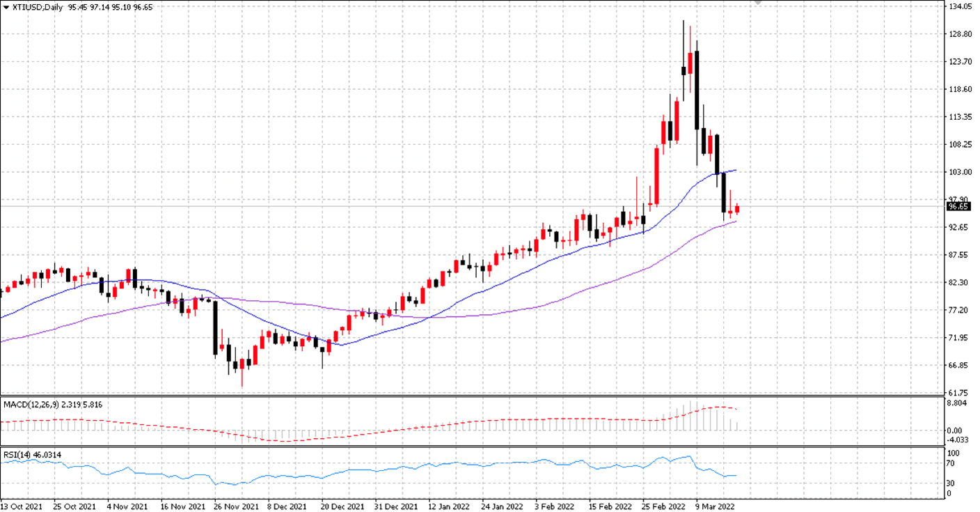Click the 61.75 price axis label
The image size is (980, 512).
pyautogui.click(x=959, y=393)
